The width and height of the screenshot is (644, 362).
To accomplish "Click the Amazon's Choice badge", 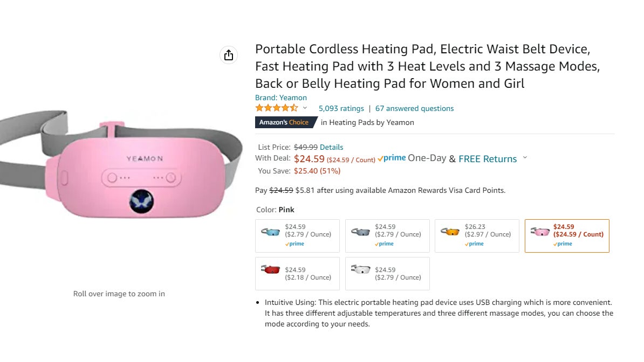I will pos(285,122).
